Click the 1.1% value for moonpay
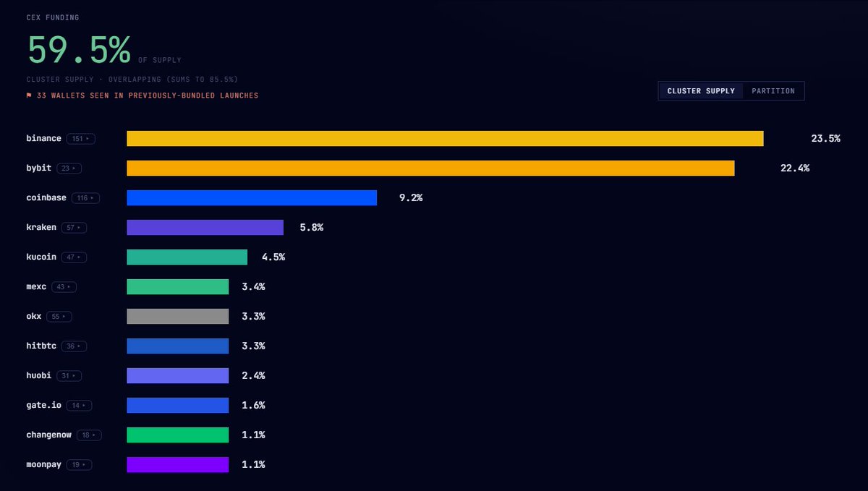 253,464
